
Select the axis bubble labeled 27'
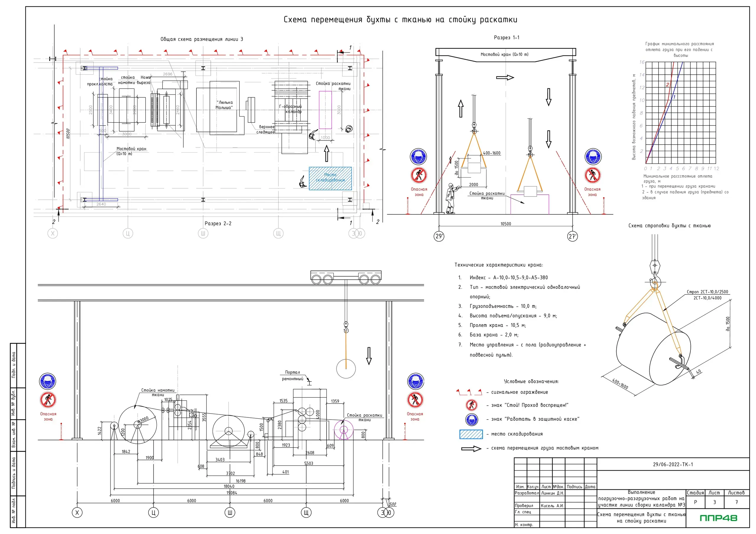(573, 236)
